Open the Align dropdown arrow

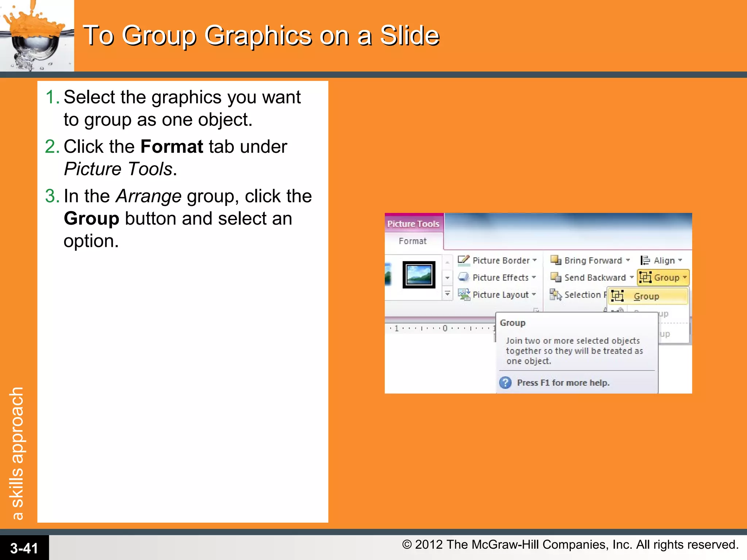pyautogui.click(x=680, y=260)
